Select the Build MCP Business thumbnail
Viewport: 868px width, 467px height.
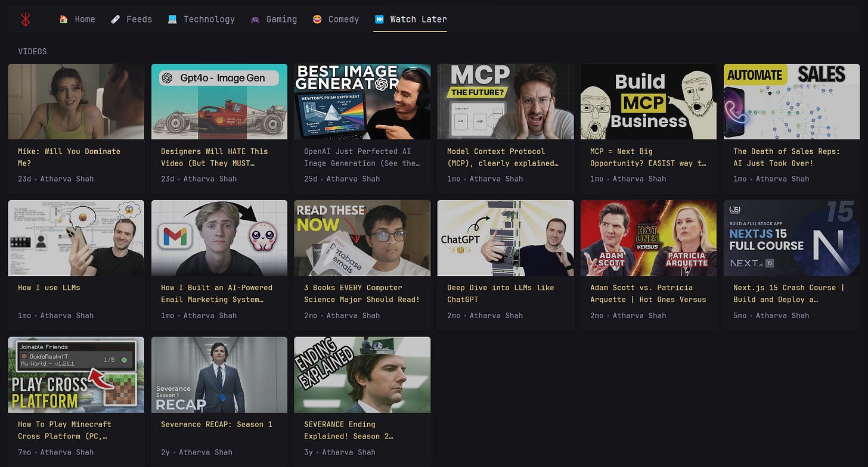click(x=649, y=102)
